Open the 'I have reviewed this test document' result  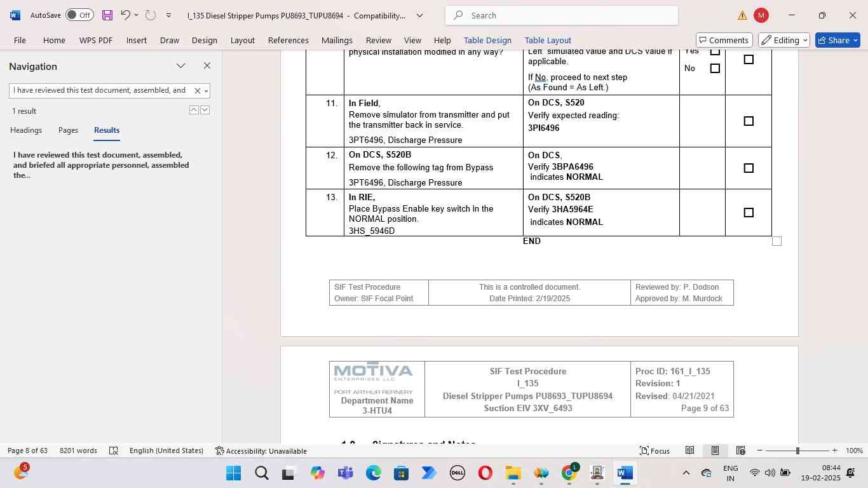pyautogui.click(x=102, y=165)
